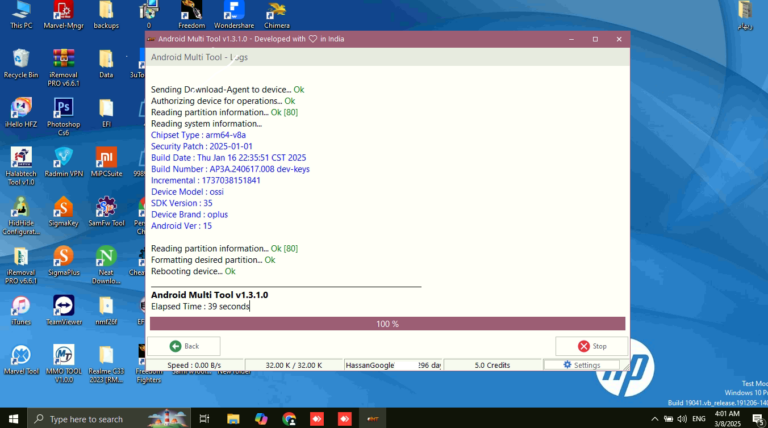The image size is (768, 428).
Task: Select the This PC desktop icon
Action: click(21, 15)
